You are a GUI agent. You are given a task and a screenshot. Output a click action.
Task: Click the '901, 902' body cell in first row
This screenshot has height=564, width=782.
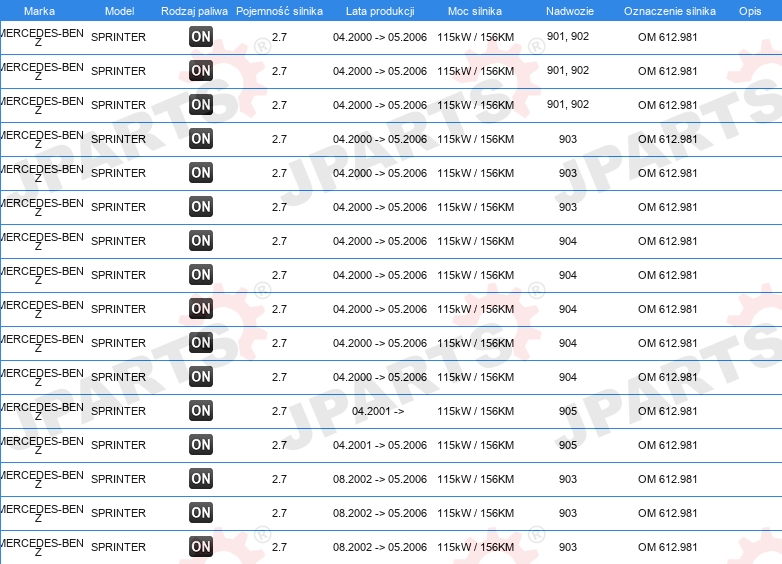tap(568, 36)
